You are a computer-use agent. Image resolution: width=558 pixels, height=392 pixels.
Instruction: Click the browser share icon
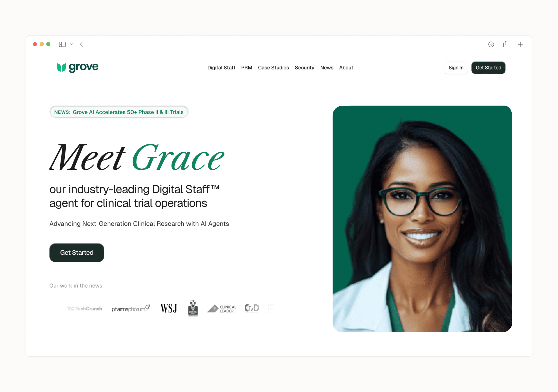(x=506, y=44)
